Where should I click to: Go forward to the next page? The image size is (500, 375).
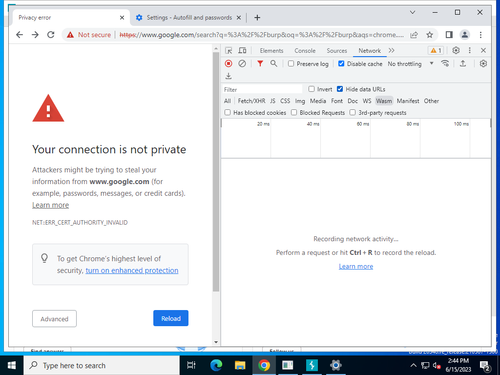tap(35, 35)
